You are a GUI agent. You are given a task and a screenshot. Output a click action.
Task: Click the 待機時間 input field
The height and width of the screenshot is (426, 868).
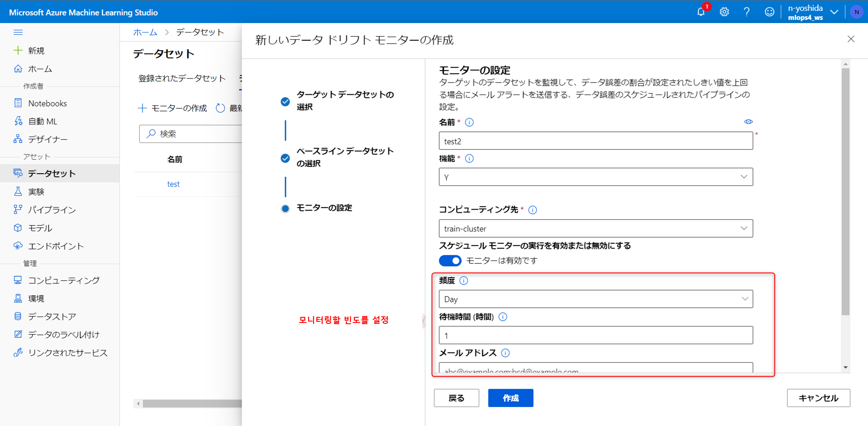tap(595, 335)
